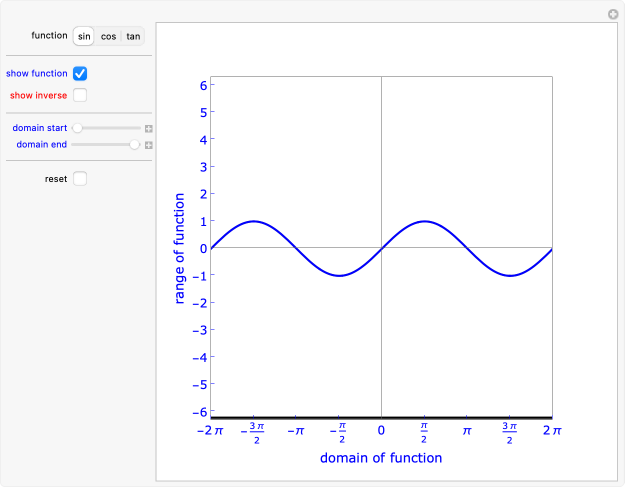Click the positive π/2 x-axis label
The image size is (625, 488).
coord(424,433)
